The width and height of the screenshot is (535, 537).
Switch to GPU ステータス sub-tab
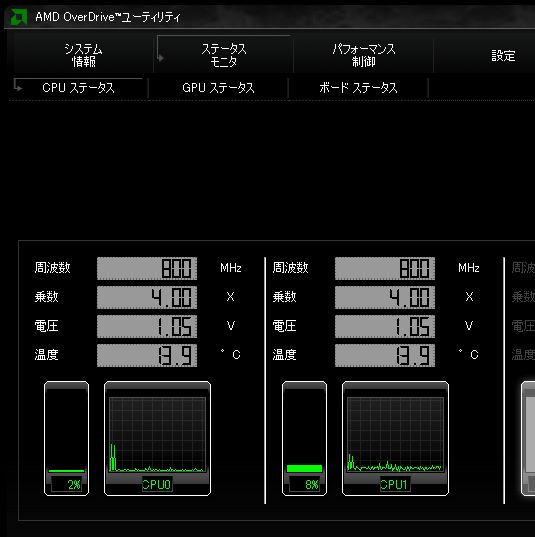coord(219,88)
